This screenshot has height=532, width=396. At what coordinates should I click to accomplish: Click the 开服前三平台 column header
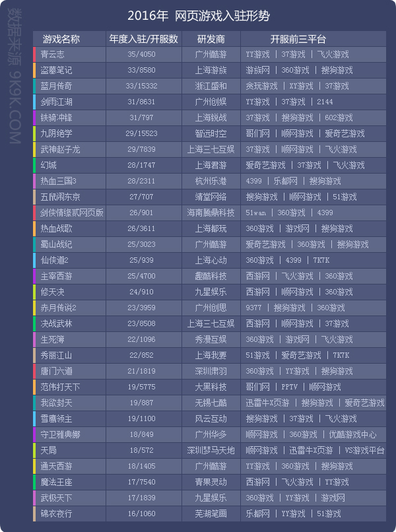tap(298, 40)
